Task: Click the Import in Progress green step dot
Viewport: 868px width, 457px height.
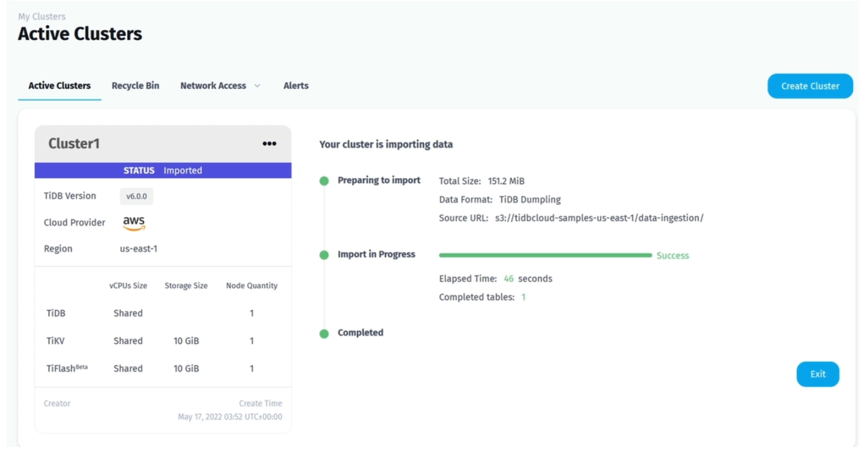Action: 324,255
